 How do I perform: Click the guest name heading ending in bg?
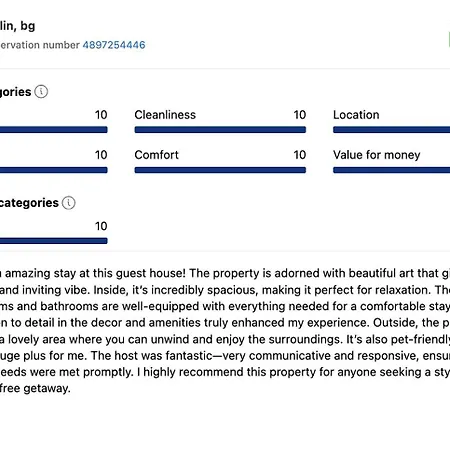[17, 26]
